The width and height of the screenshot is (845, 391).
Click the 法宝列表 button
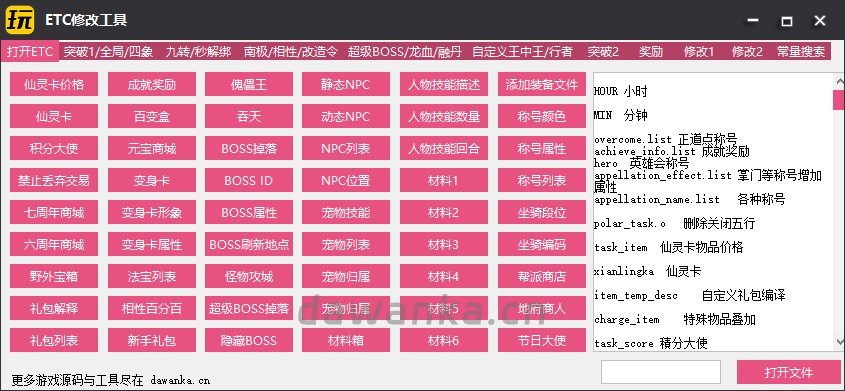coord(152,276)
